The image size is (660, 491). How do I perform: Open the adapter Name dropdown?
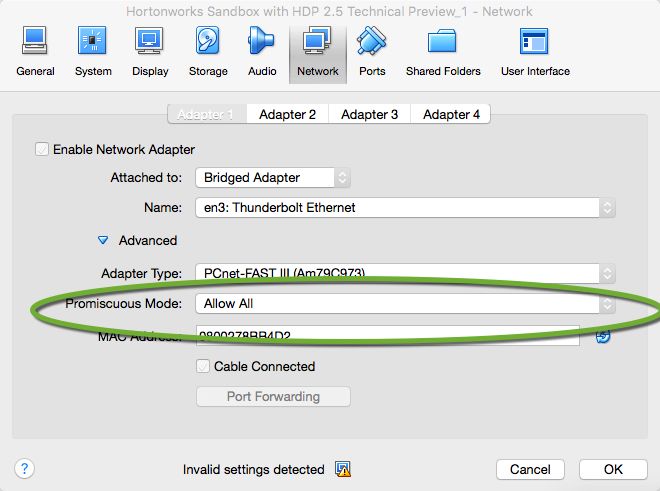(x=405, y=208)
